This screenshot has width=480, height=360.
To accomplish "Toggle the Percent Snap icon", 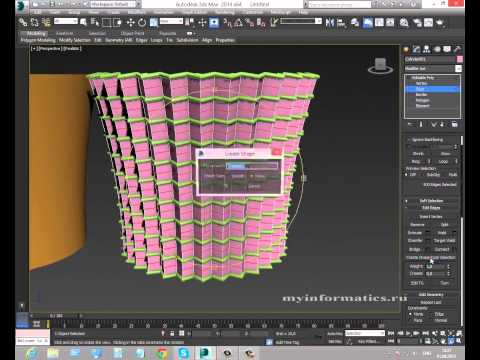I will 250,22.
